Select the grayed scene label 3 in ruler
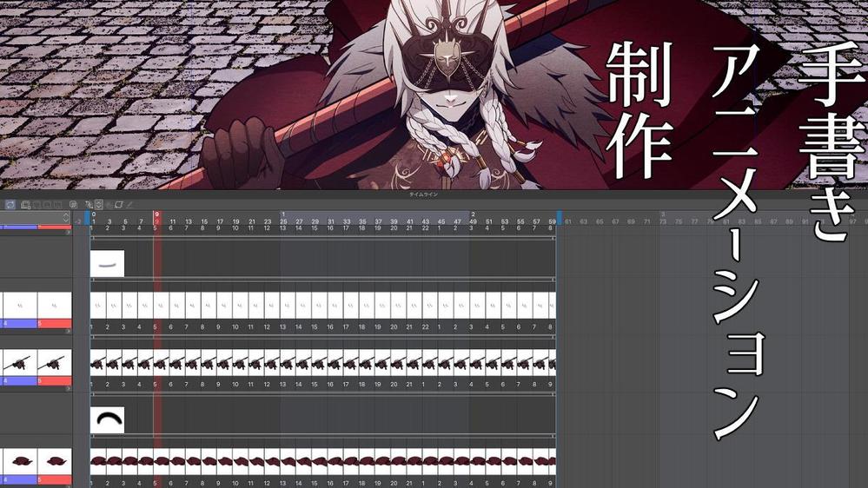868x488 pixels. click(x=663, y=214)
